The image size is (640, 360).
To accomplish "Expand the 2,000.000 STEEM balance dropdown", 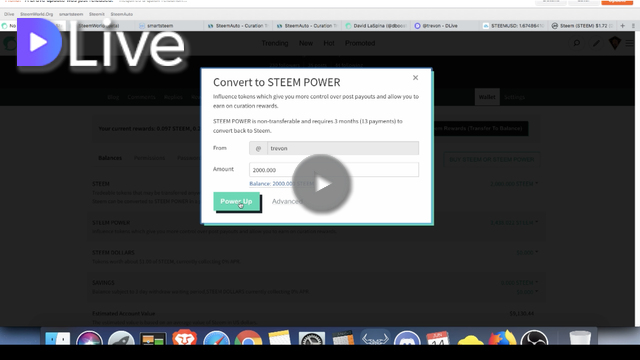I will point(514,184).
